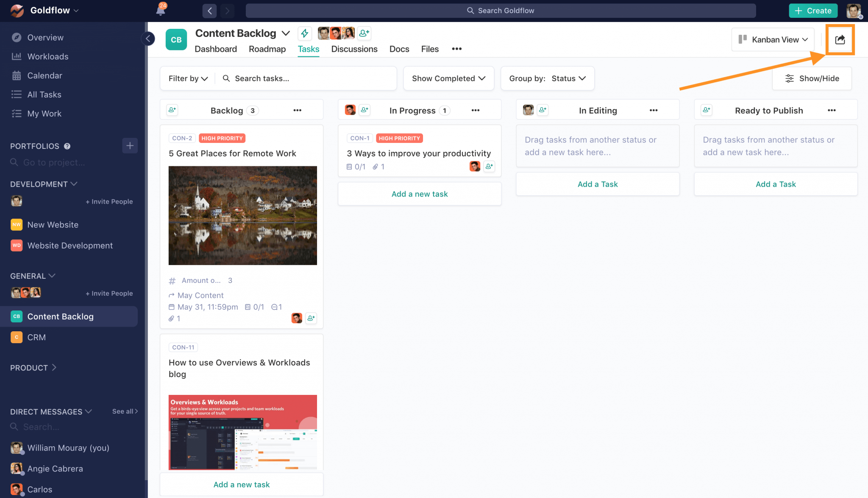Select the lightning bolt automation icon
868x498 pixels.
305,33
